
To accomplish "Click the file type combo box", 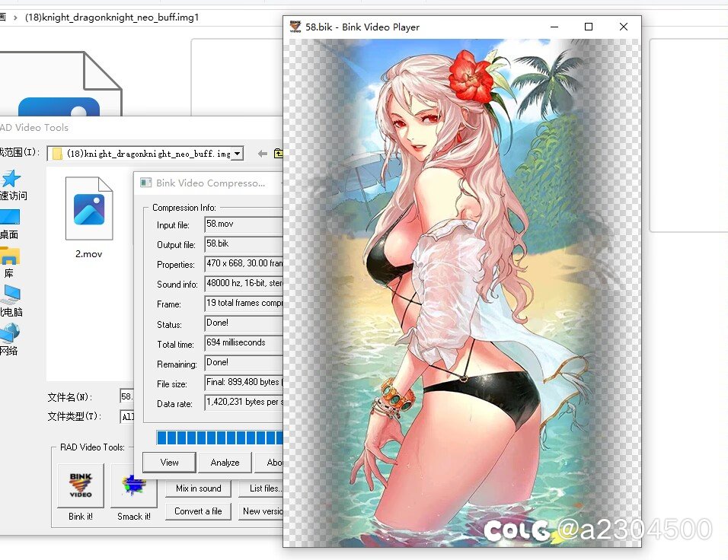I will coord(126,417).
